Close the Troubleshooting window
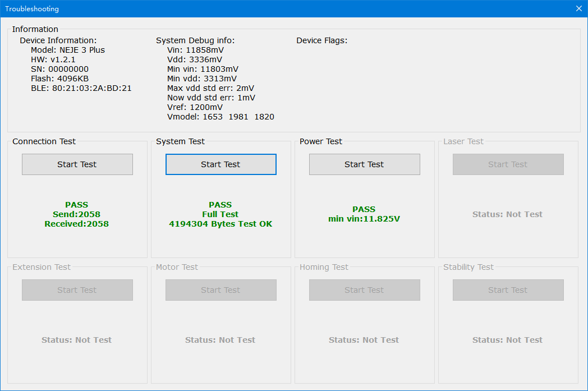588x391 pixels. pyautogui.click(x=579, y=8)
